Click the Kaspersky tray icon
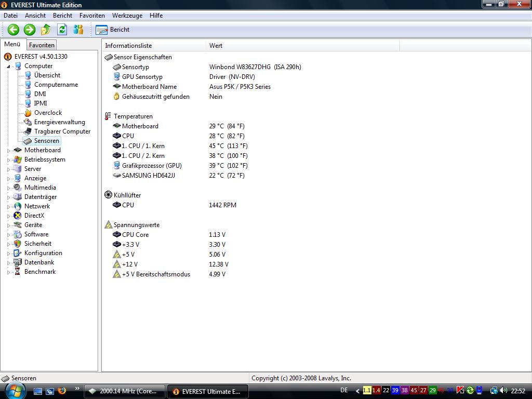This screenshot has width=532, height=399. tap(460, 391)
